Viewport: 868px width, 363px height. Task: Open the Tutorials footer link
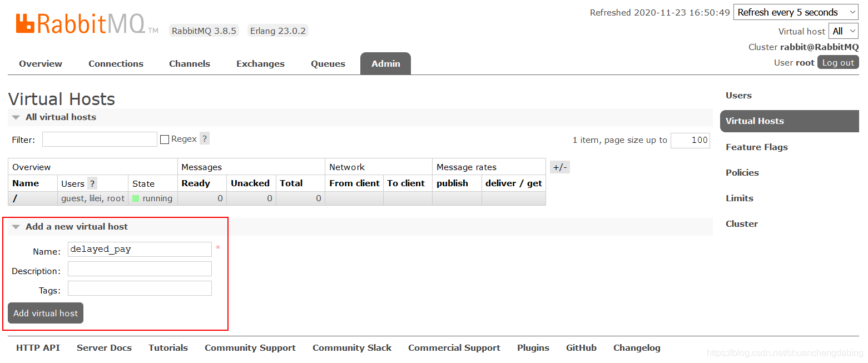point(168,348)
